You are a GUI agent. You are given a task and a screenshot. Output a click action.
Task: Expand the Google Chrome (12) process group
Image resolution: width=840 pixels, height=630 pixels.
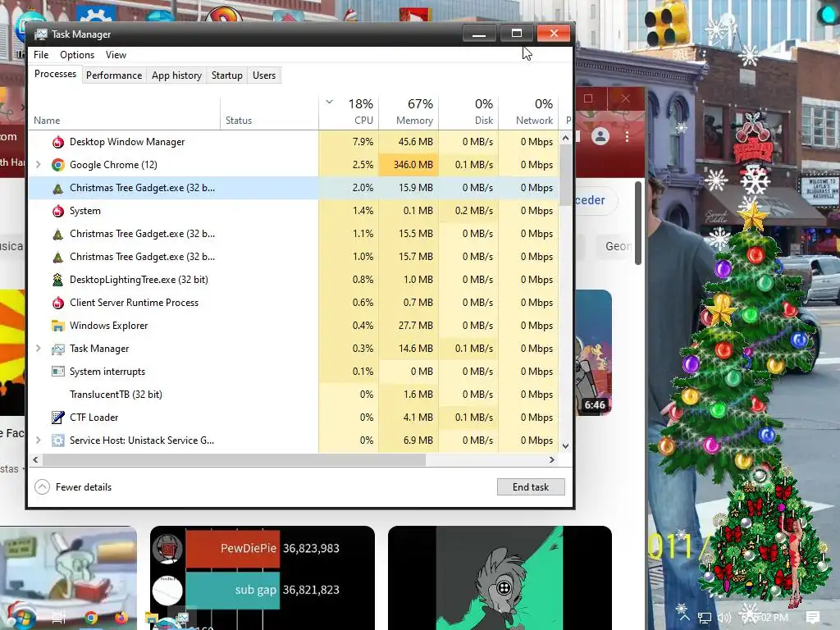(x=38, y=165)
